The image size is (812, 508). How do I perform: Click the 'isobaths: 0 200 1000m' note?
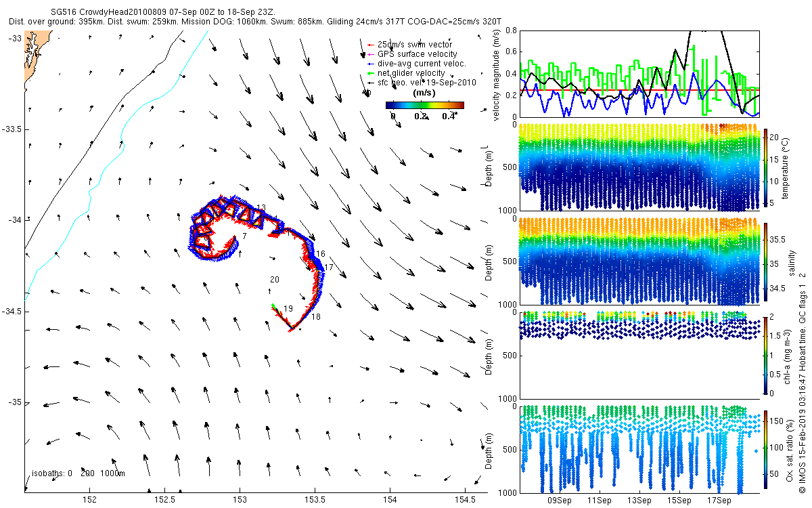tap(78, 474)
